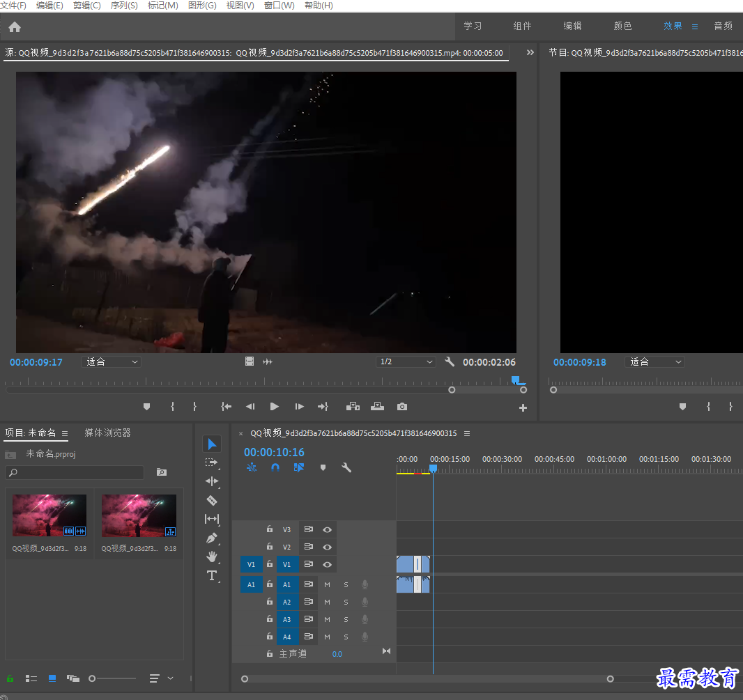Go to Out point in Source monitor
743x700 pixels.
323,407
